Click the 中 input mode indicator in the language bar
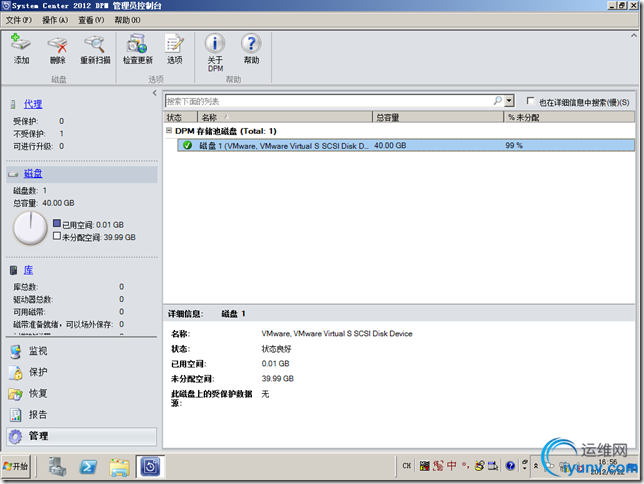This screenshot has height=484, width=644. [x=452, y=466]
